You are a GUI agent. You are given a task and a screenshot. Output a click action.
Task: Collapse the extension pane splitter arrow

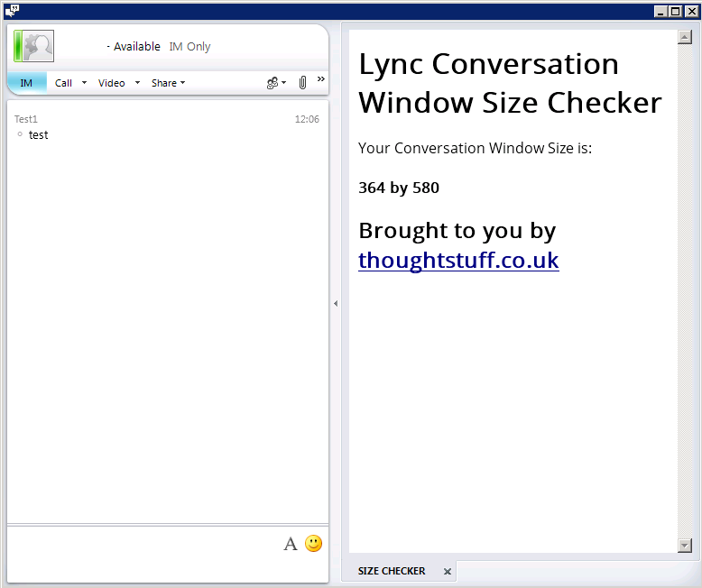pyautogui.click(x=336, y=303)
